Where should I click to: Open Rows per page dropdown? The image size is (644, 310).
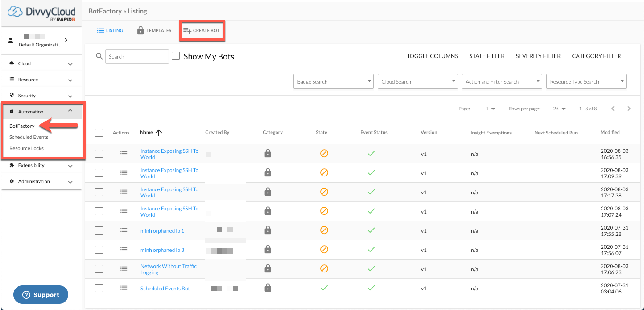click(x=559, y=109)
